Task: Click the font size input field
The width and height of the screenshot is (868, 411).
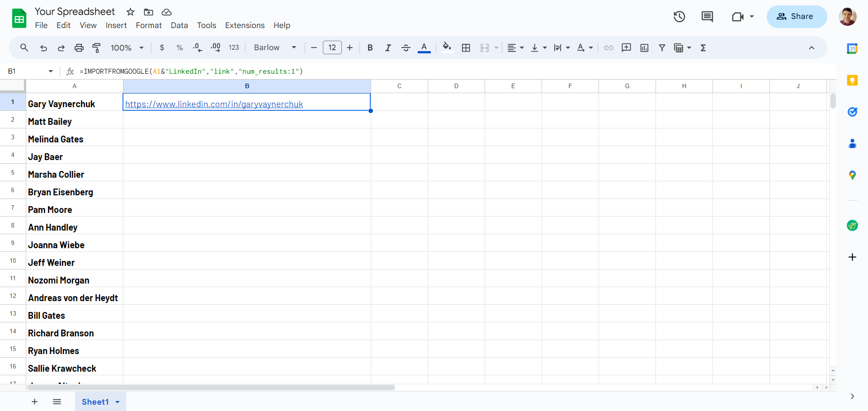Action: 332,47
